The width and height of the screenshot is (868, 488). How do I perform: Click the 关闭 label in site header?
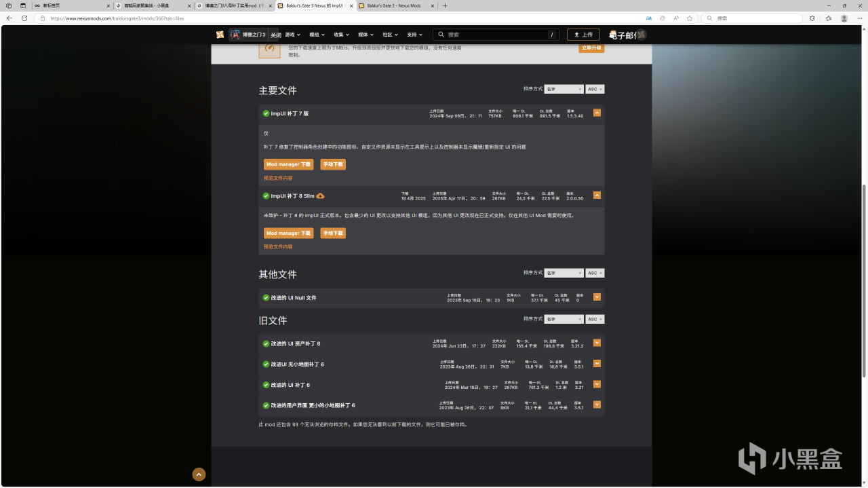[275, 35]
